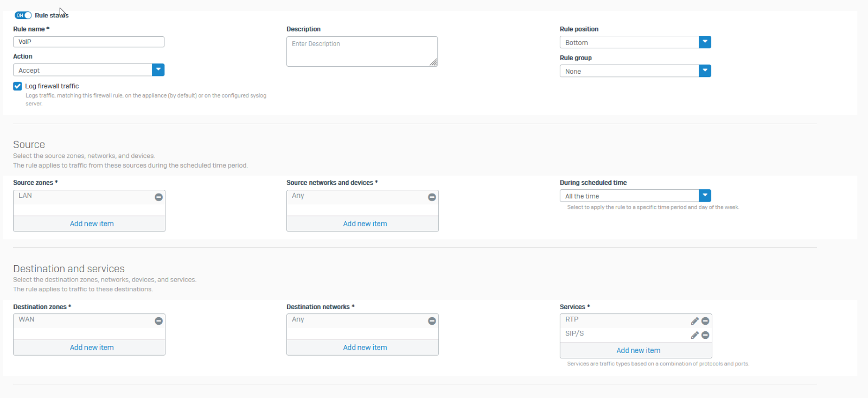Remove the RTP service

(705, 321)
